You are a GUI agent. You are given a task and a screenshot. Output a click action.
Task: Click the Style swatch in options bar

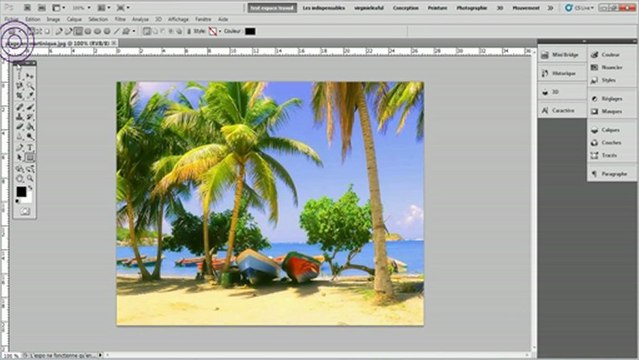click(x=213, y=31)
